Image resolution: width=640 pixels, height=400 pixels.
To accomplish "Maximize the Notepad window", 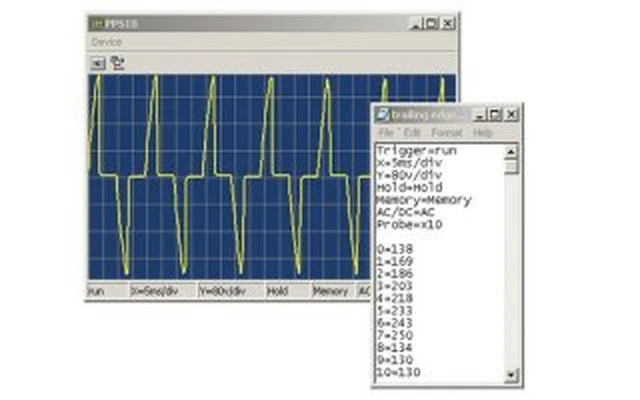I will [x=495, y=115].
